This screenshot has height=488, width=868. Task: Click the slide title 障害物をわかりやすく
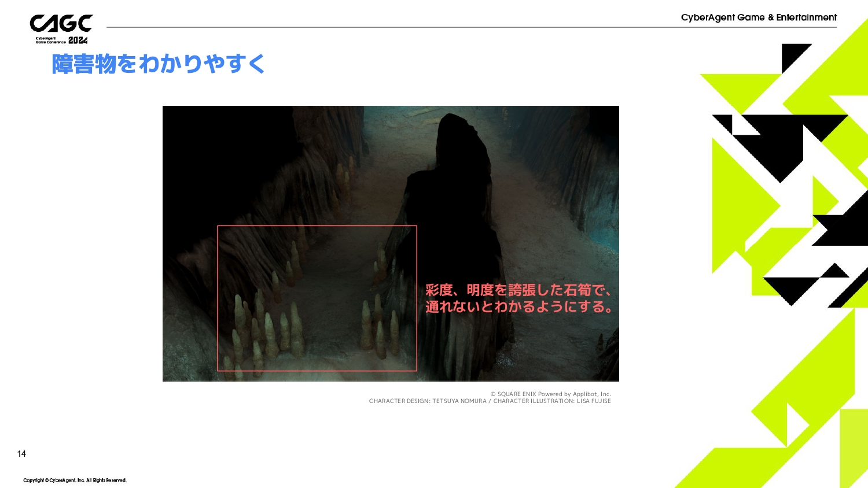[x=158, y=64]
